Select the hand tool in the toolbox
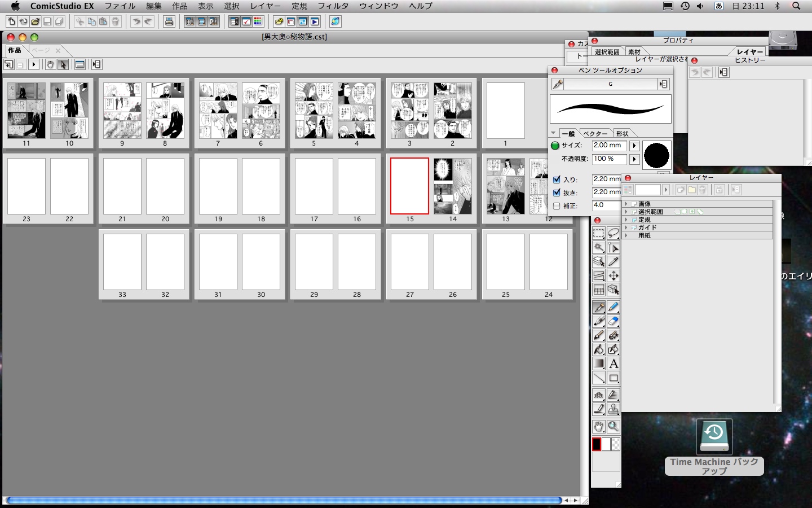Screen dimensions: 812x508 (599, 427)
